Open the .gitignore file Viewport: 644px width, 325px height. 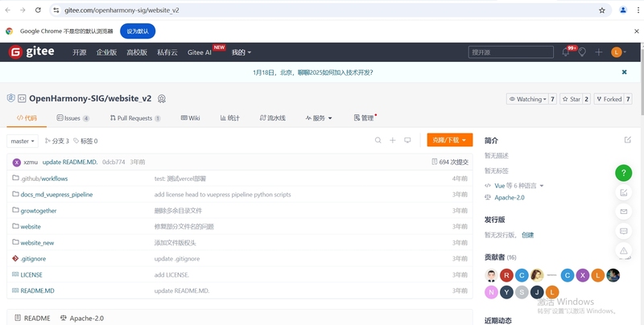click(33, 258)
